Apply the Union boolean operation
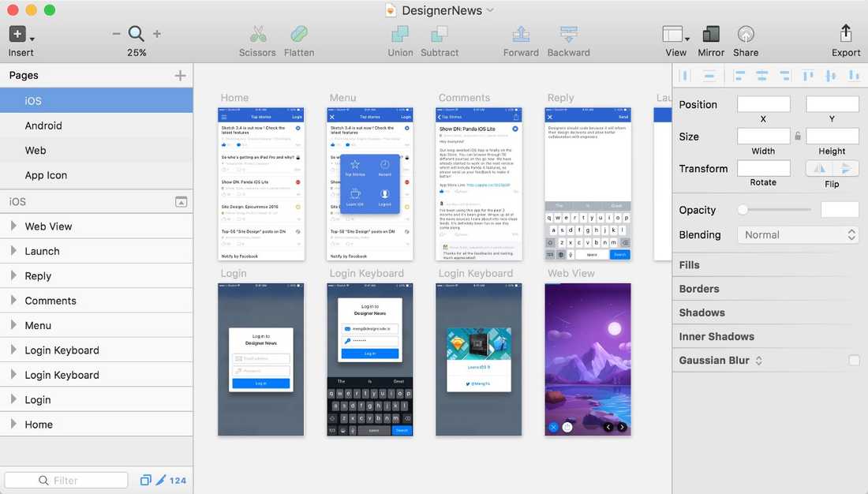 click(x=400, y=35)
